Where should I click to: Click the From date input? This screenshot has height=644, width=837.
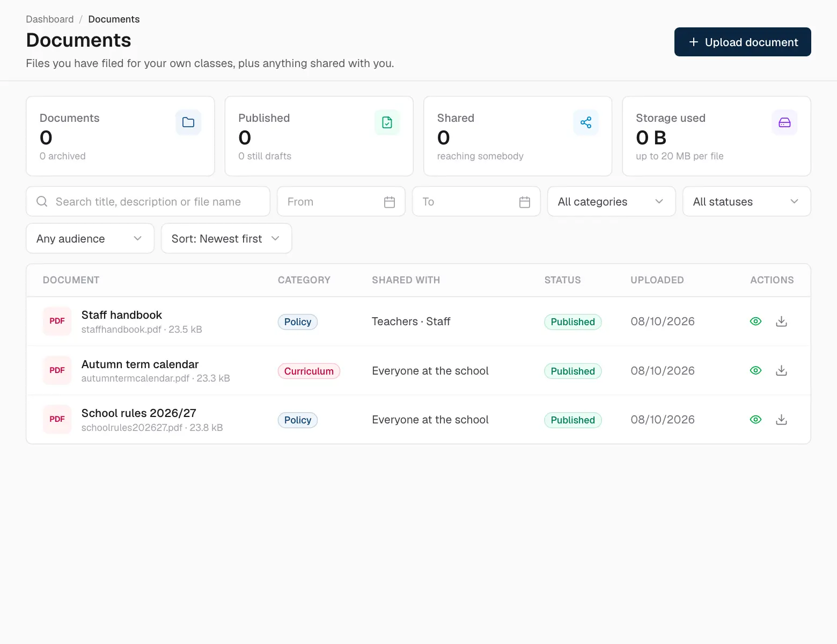pyautogui.click(x=341, y=201)
